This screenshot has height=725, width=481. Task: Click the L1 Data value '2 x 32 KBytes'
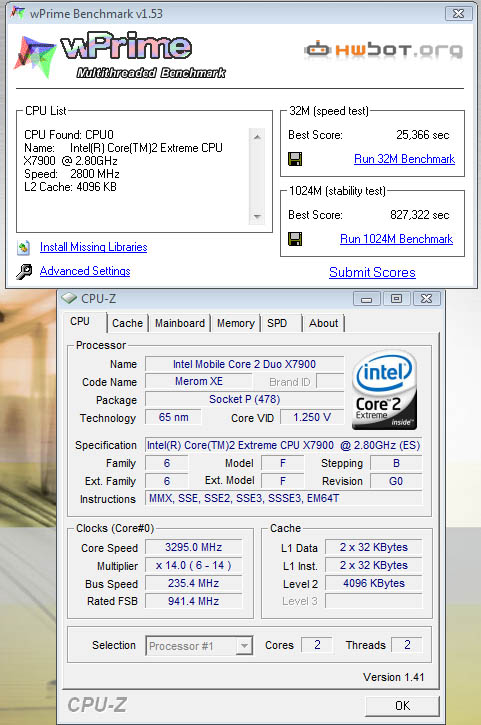374,547
